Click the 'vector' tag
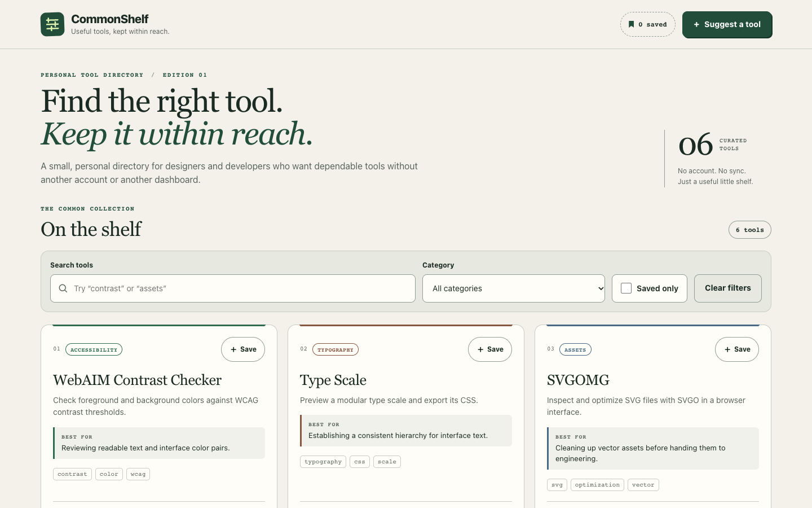 [x=643, y=485]
